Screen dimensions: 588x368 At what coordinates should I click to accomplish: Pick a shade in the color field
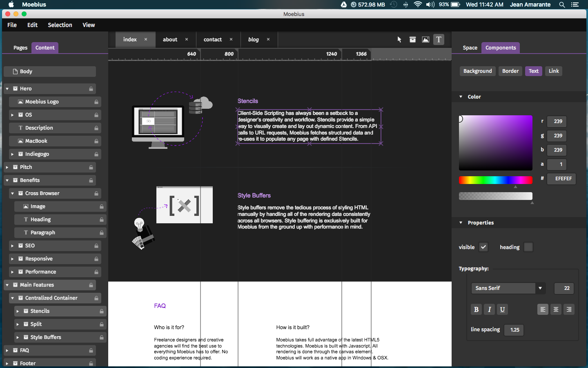(496, 143)
